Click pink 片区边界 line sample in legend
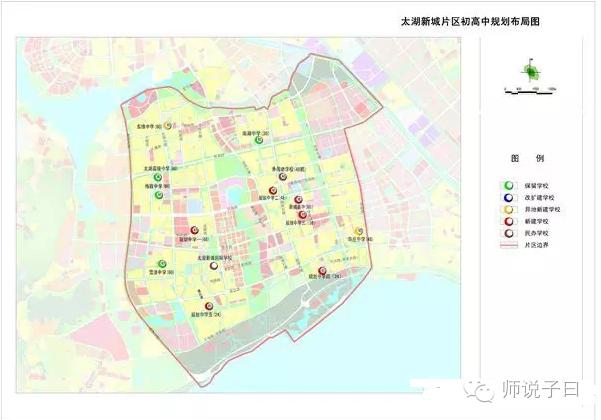Image resolution: width=601 pixels, height=420 pixels. tap(509, 245)
